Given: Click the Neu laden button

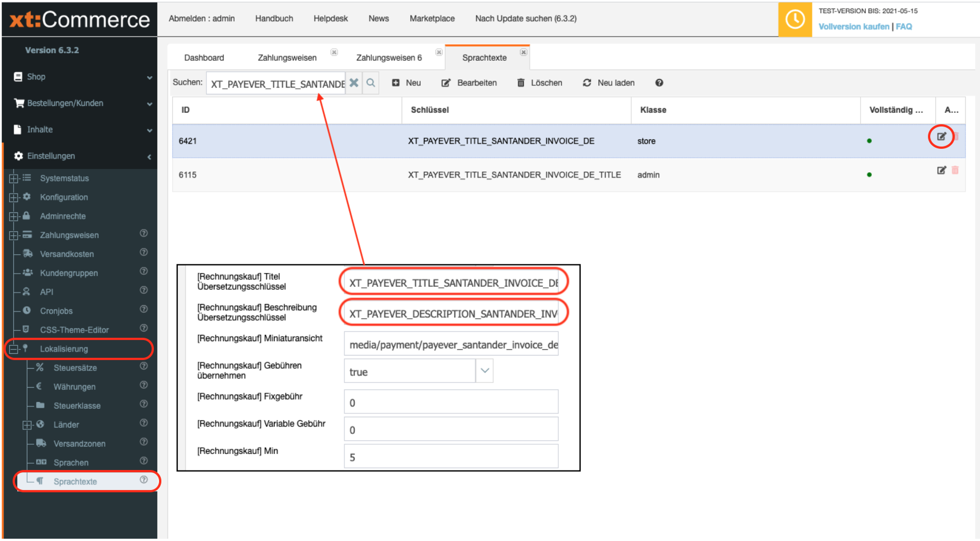Looking at the screenshot, I should pos(609,83).
